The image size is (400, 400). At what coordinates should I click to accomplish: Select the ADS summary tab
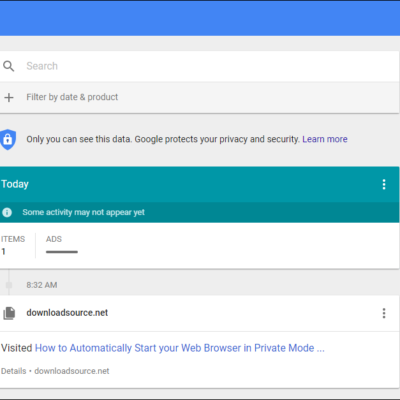(x=62, y=245)
